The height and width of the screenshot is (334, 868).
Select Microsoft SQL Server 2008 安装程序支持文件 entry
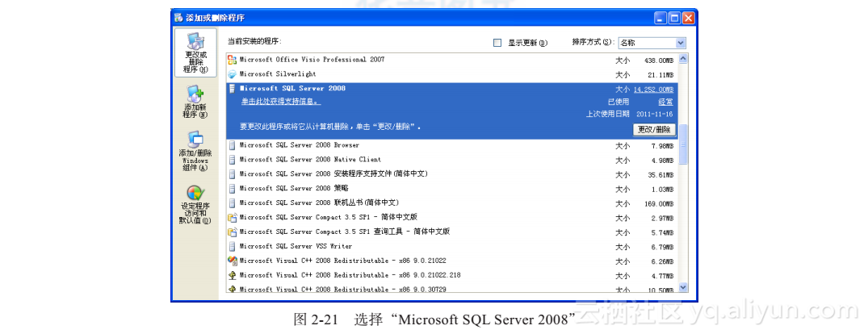point(451,174)
